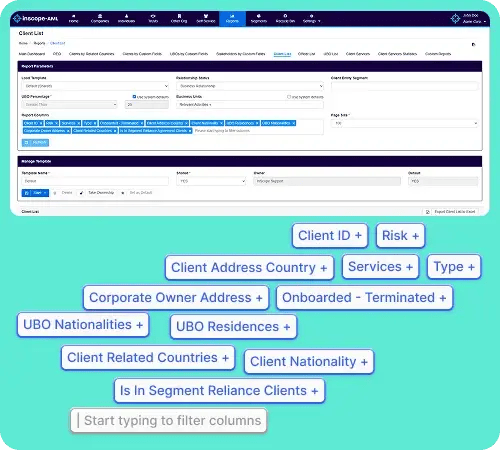The image size is (500, 450).
Task: Click the Client Entity Segment input field
Action: point(404,86)
